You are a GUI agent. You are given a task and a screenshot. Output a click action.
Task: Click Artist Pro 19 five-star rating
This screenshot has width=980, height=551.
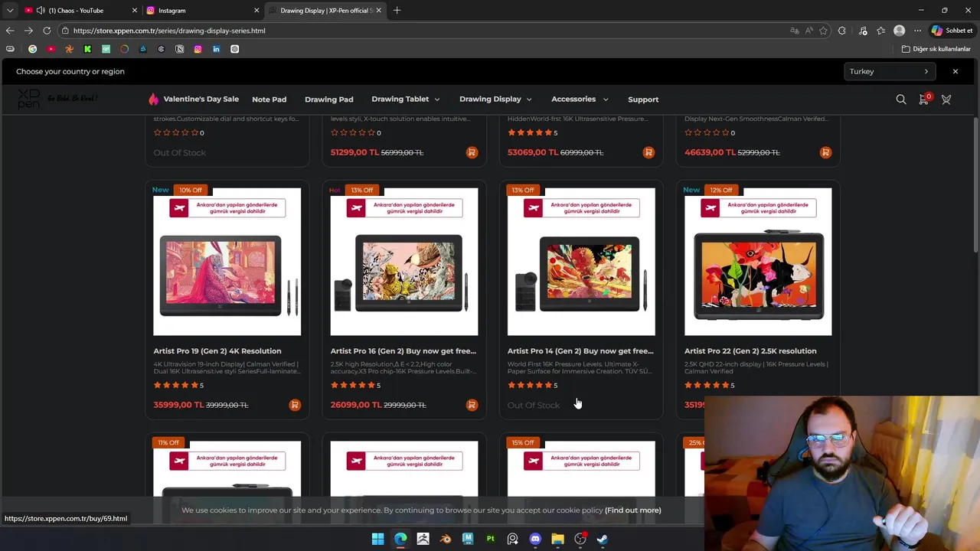point(176,385)
